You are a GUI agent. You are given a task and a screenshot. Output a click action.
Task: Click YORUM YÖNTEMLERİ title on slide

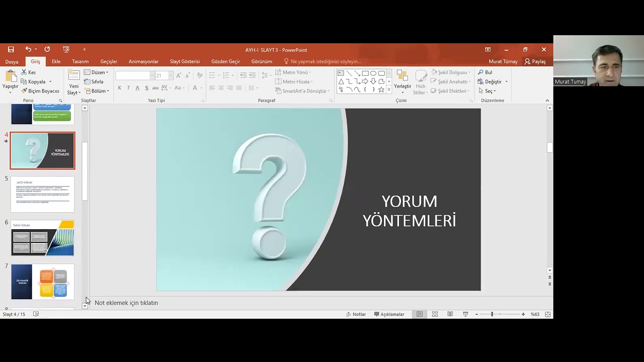(x=409, y=211)
